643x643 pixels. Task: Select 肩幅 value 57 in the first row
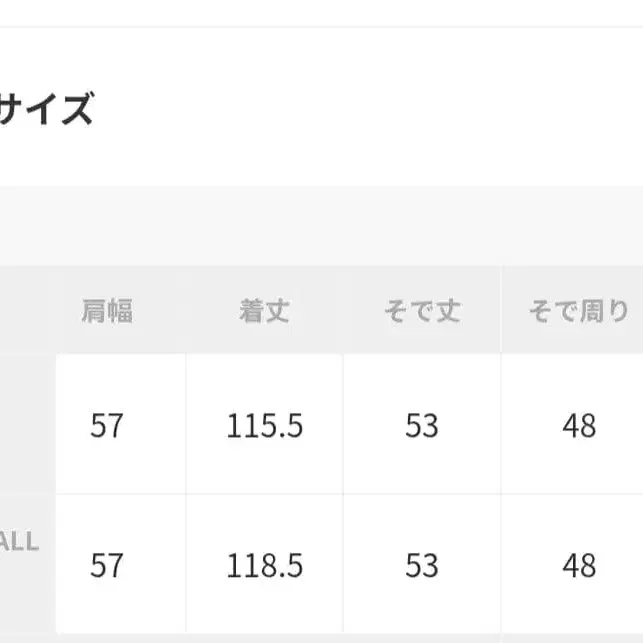pos(107,427)
